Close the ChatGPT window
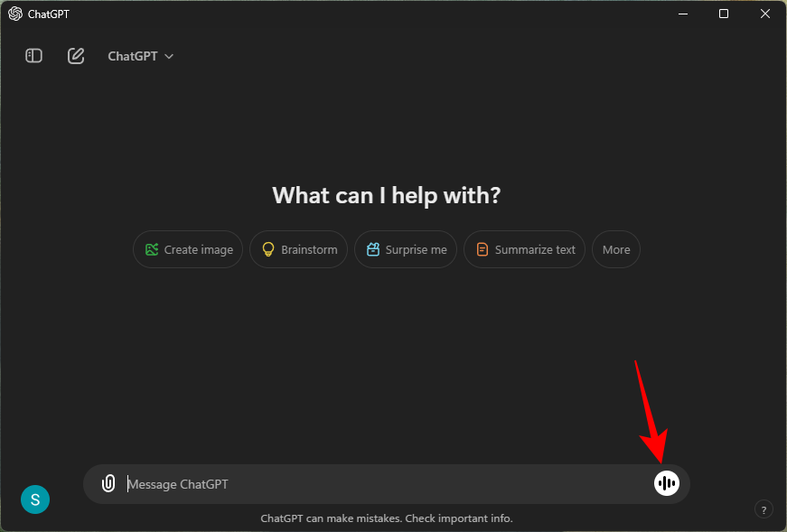 pos(765,14)
